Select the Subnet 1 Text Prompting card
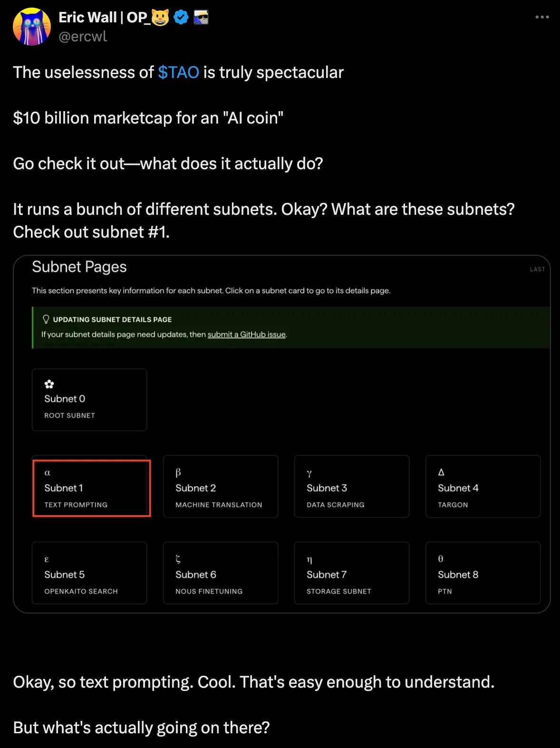The height and width of the screenshot is (748, 560). coord(91,488)
